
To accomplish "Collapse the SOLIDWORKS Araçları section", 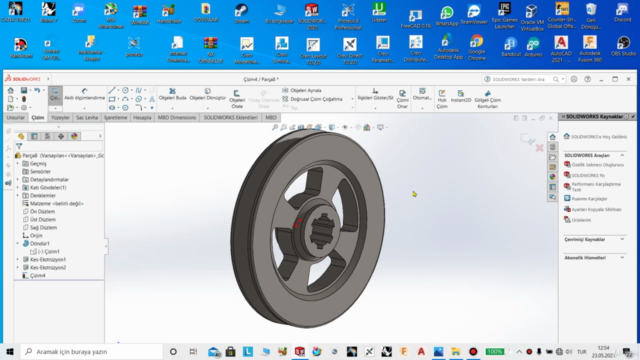I will (x=622, y=156).
